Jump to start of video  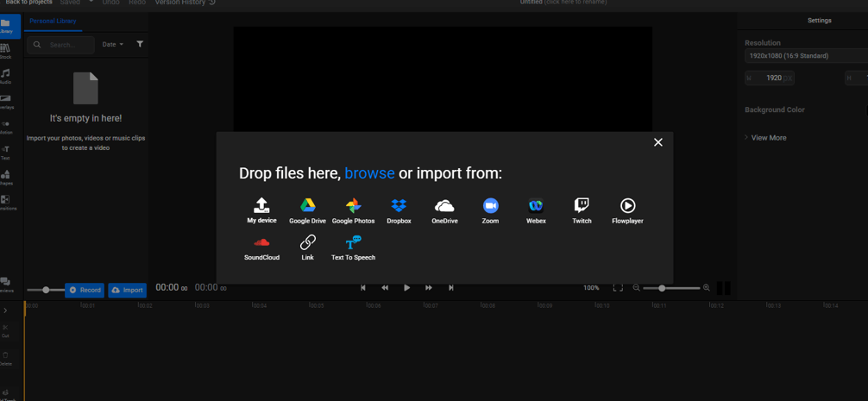[x=363, y=288]
